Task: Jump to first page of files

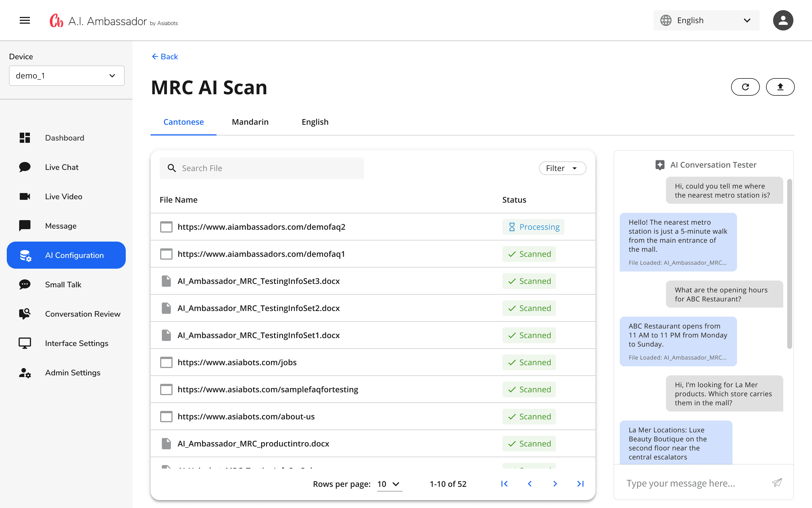Action: coord(504,484)
